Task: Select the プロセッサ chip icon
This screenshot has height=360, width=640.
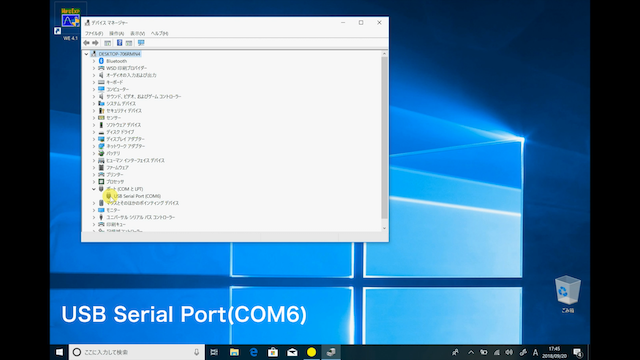Action: coord(101,182)
